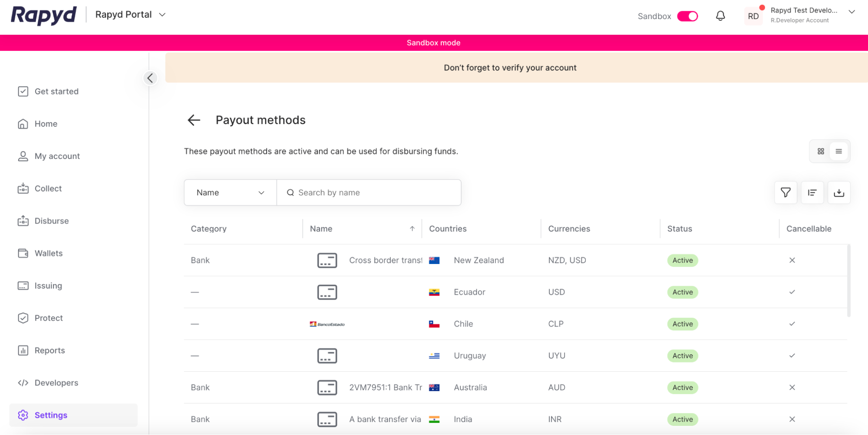Open notifications via the bell icon
The width and height of the screenshot is (868, 435).
pyautogui.click(x=720, y=15)
